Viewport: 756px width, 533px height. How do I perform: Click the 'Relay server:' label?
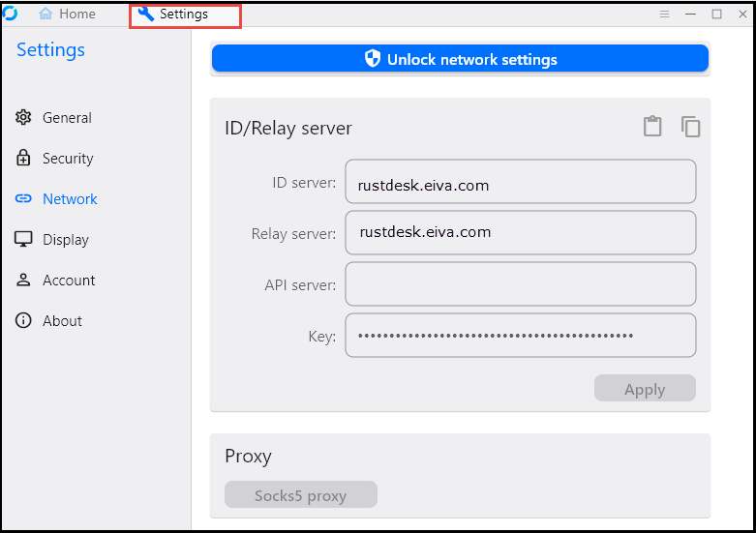tap(293, 234)
